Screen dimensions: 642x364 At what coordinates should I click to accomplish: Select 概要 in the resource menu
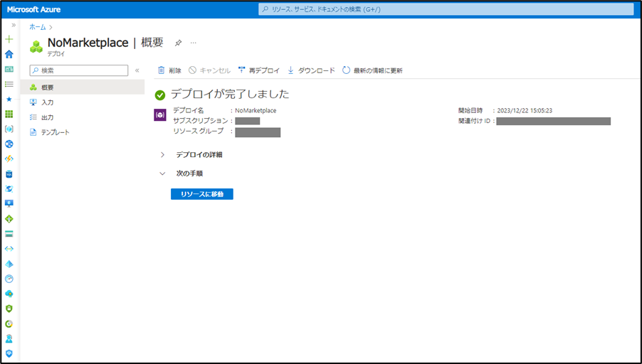[x=83, y=87]
